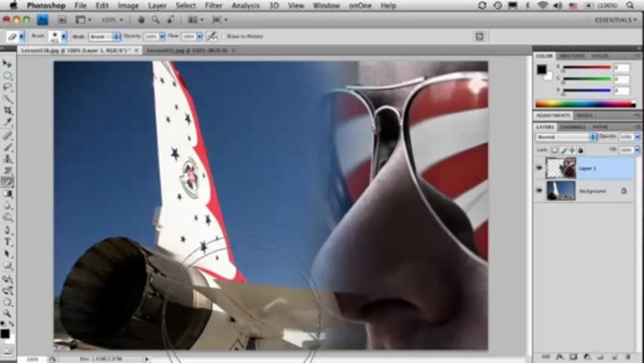Open the onOne menu
Screen dimensions: 644x363
tap(360, 6)
